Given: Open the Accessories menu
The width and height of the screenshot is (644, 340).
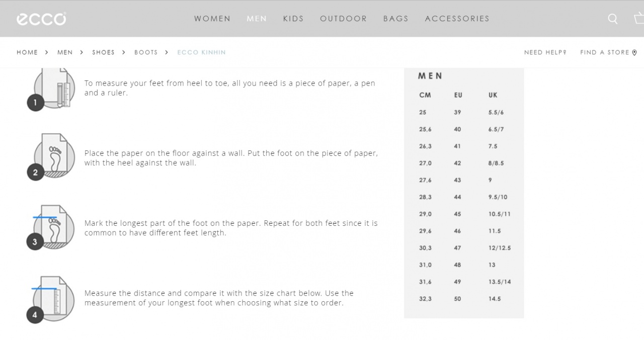Looking at the screenshot, I should 457,19.
